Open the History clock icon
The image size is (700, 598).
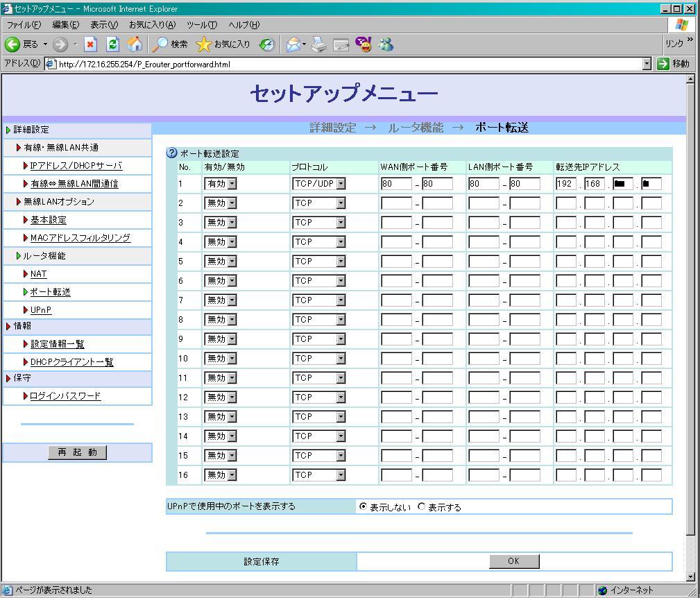tap(267, 44)
